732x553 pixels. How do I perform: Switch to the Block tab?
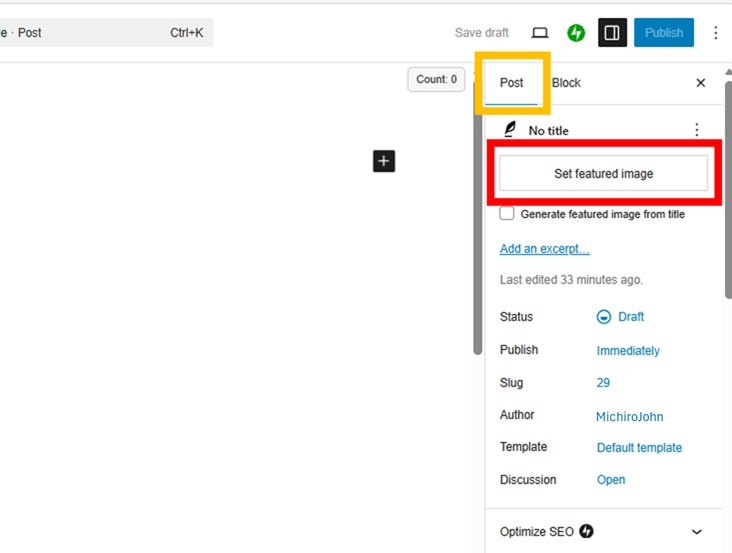(566, 83)
